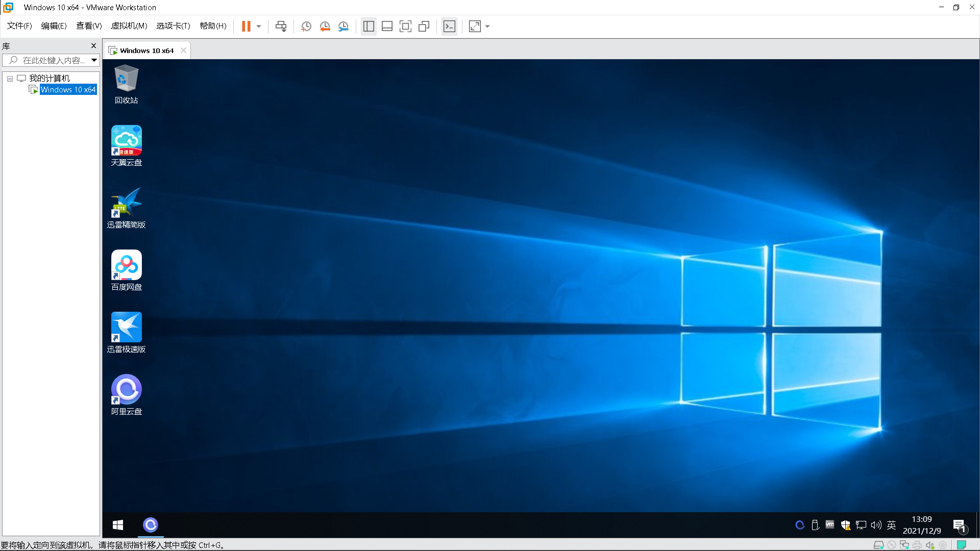The height and width of the screenshot is (551, 980).
Task: Take a snapshot of the VM
Action: tap(306, 27)
